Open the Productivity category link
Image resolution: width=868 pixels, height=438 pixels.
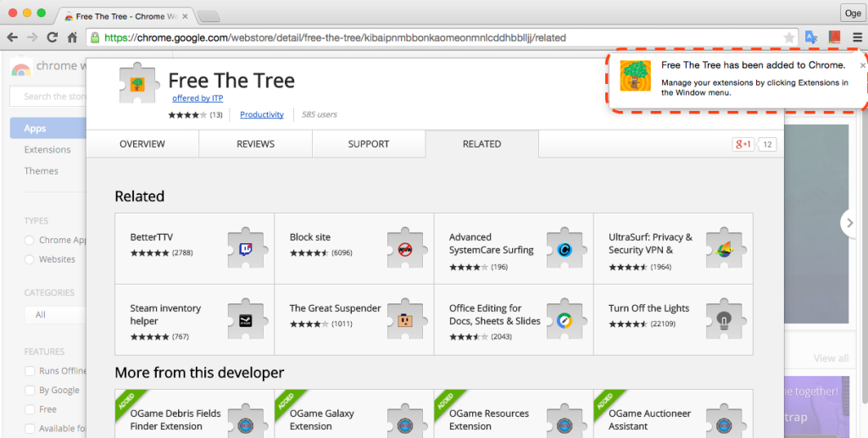pos(262,114)
